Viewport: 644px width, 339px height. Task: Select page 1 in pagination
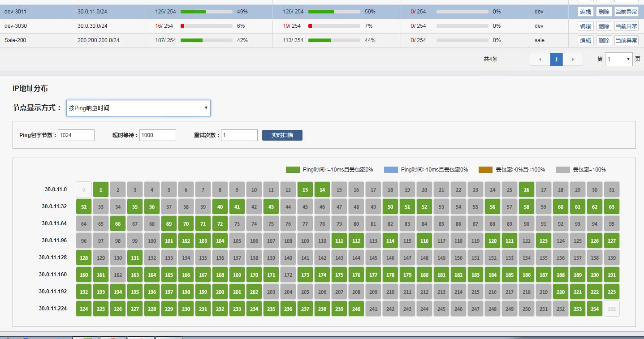coord(556,59)
